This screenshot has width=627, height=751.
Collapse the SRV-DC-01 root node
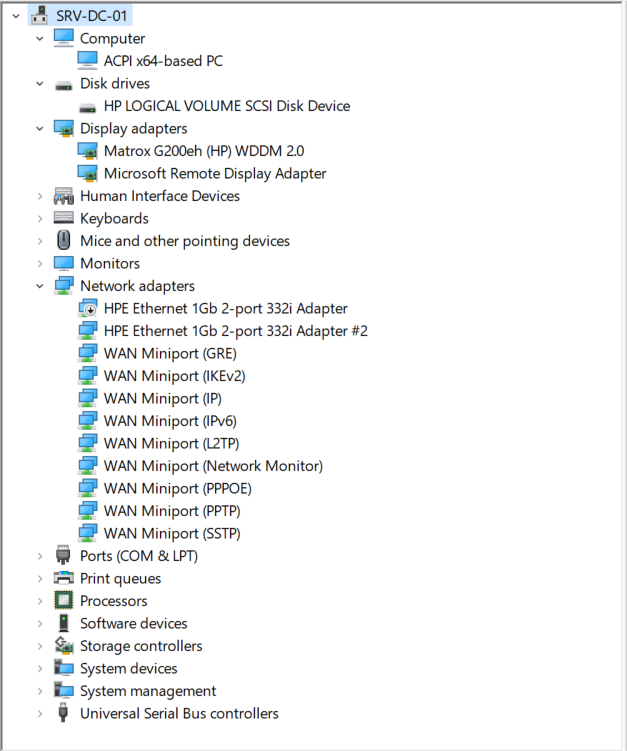(x=16, y=16)
